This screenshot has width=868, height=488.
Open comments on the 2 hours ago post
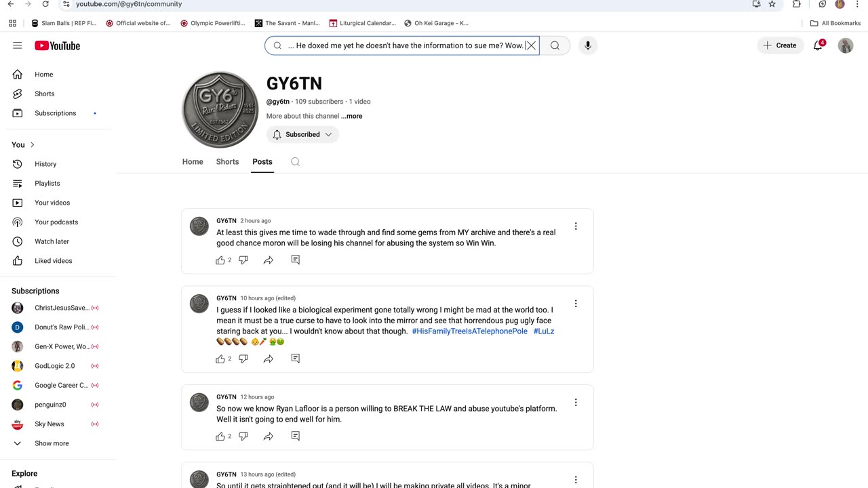296,260
